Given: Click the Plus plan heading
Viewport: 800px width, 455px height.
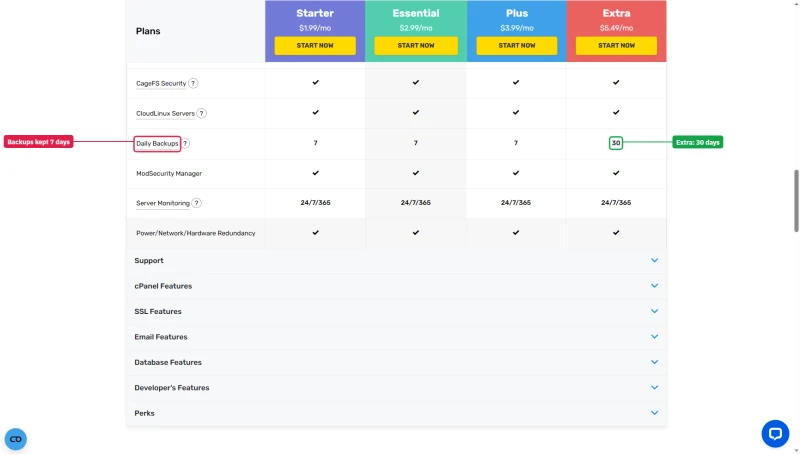Looking at the screenshot, I should (517, 13).
